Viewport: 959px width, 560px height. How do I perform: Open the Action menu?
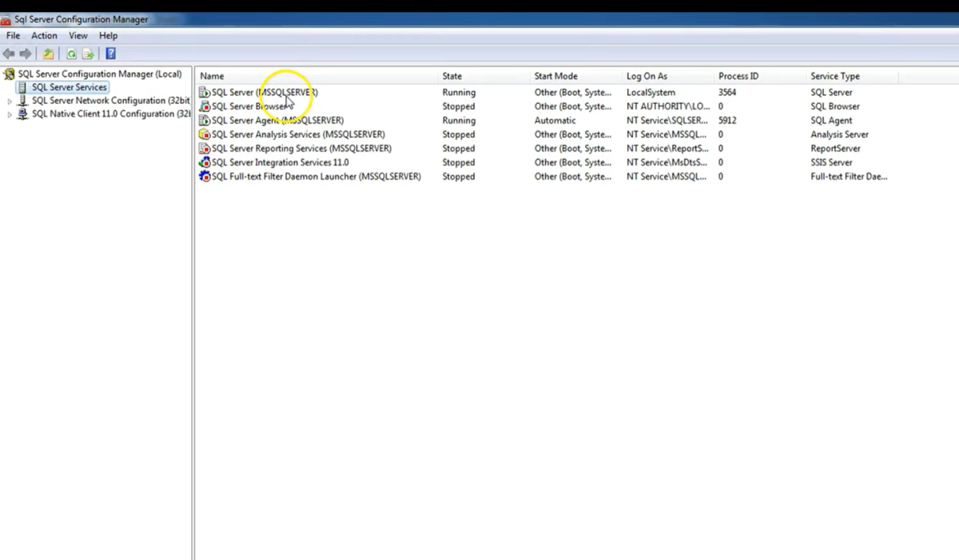pyautogui.click(x=44, y=36)
